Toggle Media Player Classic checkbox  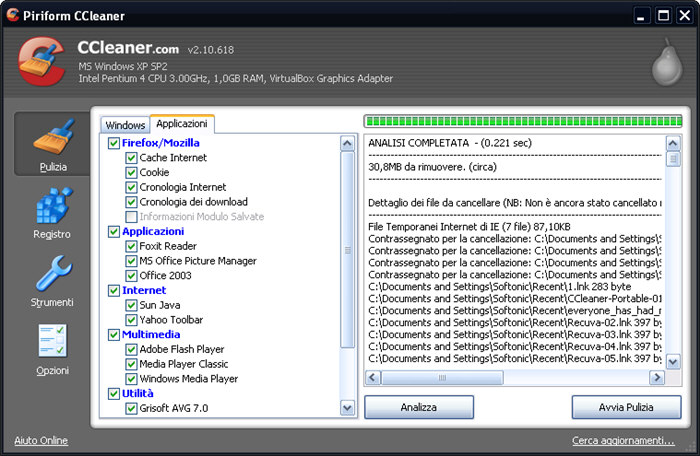131,364
